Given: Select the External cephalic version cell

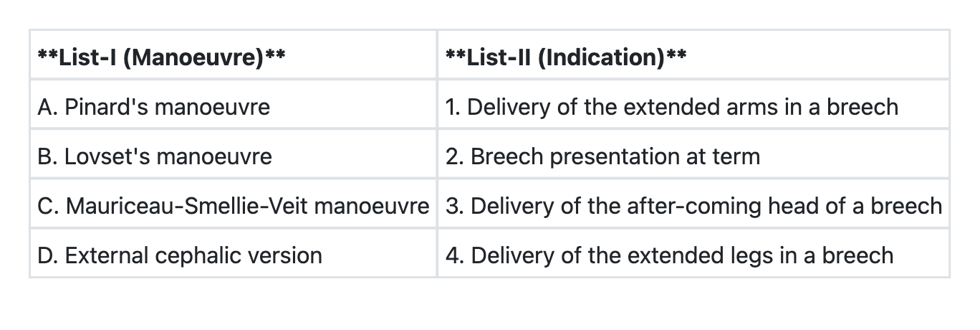Looking at the screenshot, I should click(x=180, y=255).
